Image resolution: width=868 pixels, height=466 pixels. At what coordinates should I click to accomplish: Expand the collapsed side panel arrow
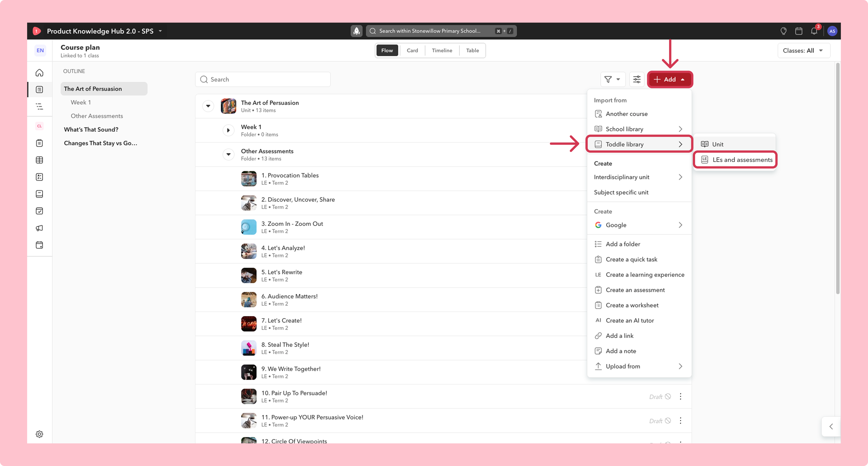(831, 427)
